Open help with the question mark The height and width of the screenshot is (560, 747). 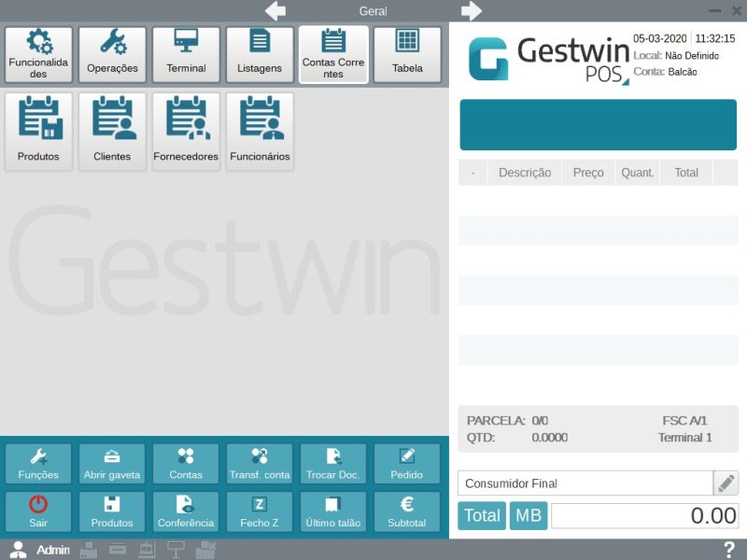[x=729, y=550]
